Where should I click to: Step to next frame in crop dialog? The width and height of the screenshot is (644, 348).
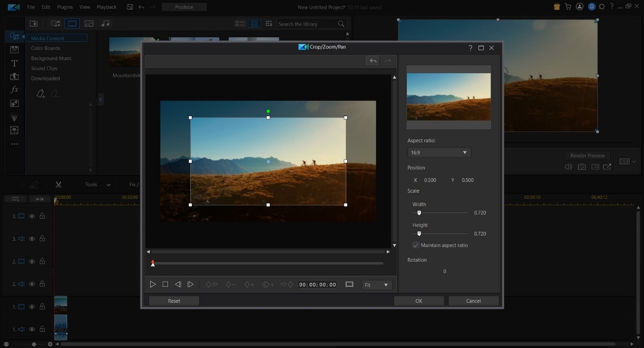190,285
